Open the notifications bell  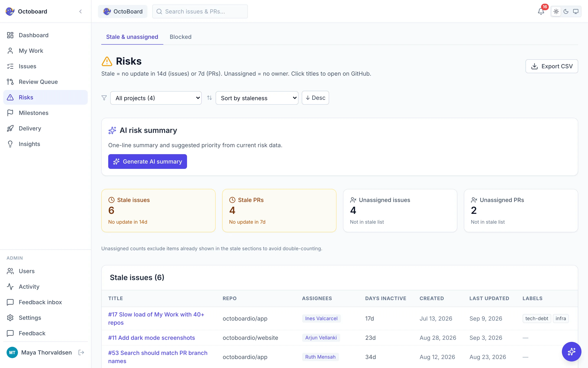pos(541,11)
